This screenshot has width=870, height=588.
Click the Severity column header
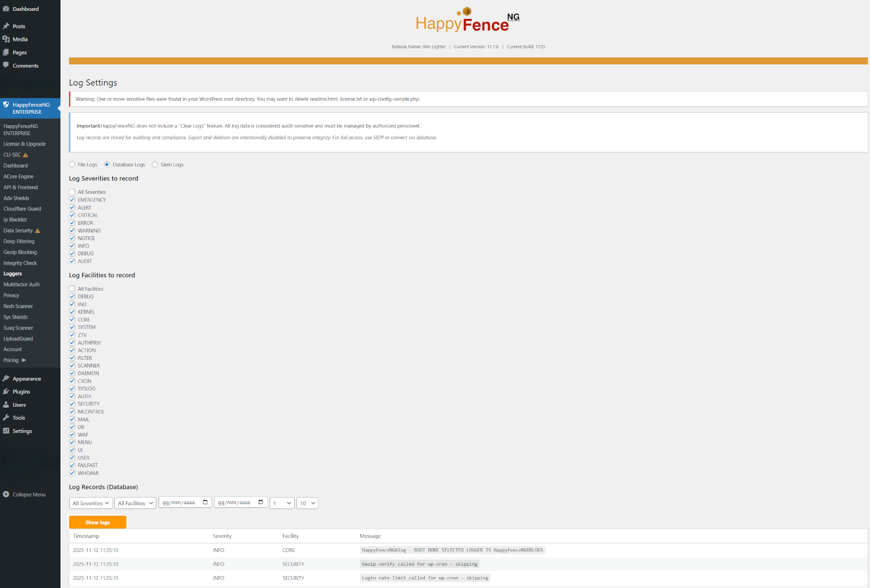tap(222, 536)
